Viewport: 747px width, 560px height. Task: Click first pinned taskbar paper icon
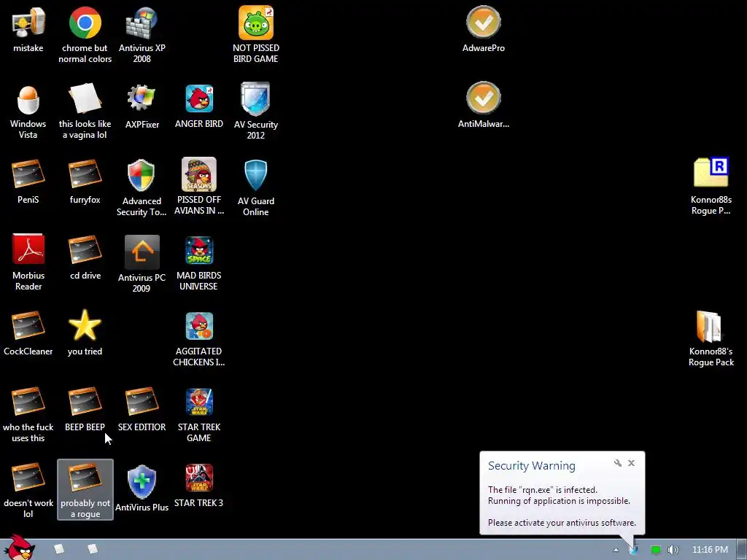(59, 549)
